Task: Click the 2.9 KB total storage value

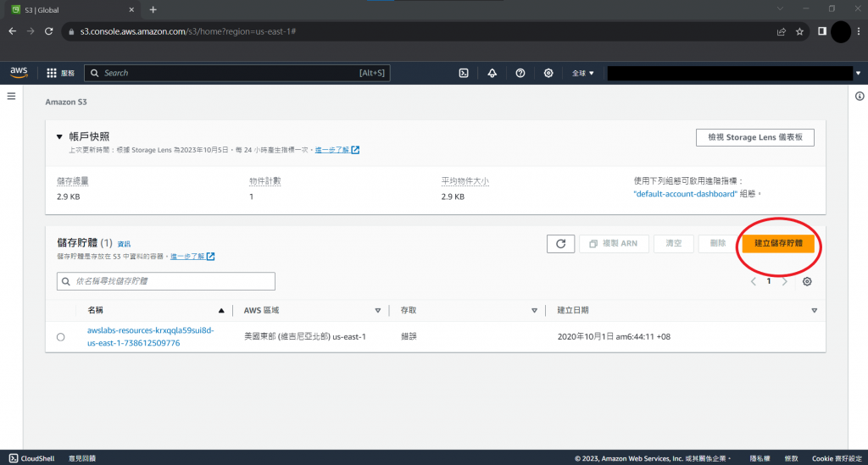Action: click(68, 197)
